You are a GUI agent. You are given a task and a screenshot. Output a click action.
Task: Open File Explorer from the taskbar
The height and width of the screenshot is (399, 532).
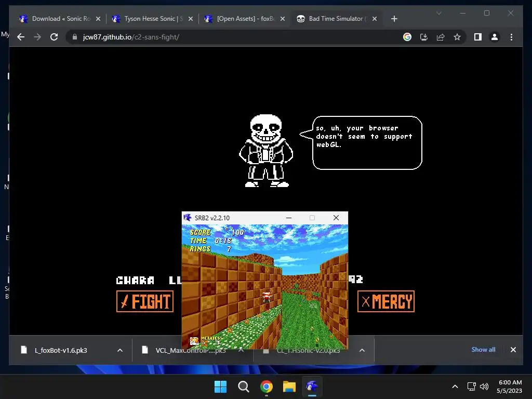pyautogui.click(x=289, y=387)
